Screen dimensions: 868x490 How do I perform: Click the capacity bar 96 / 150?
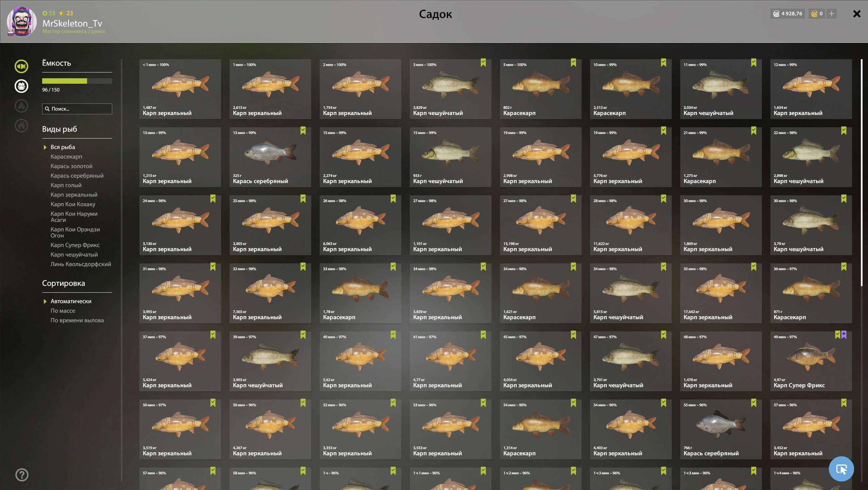[x=77, y=81]
